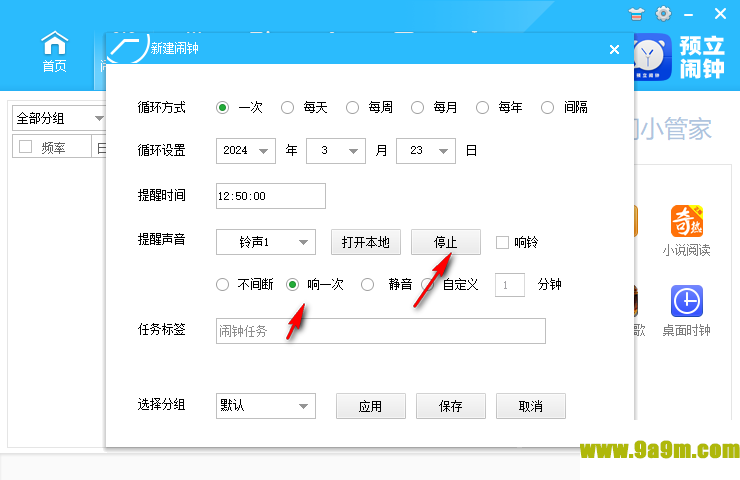This screenshot has height=480, width=740.
Task: Open the 铃声1 ringtone dropdown
Action: coord(266,242)
